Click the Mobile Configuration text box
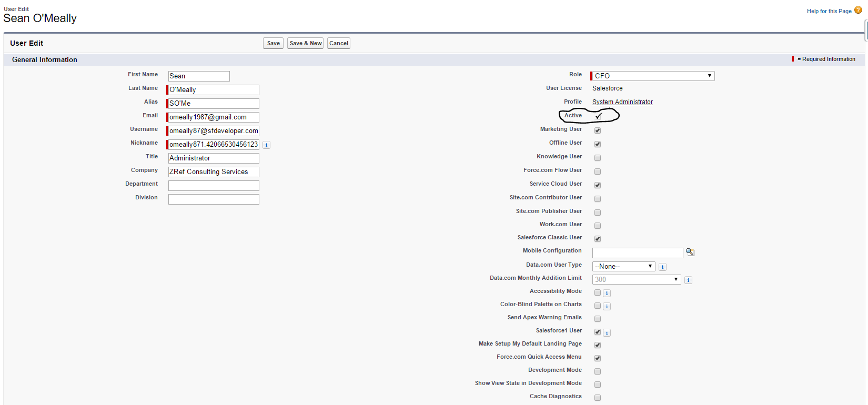Image resolution: width=868 pixels, height=405 pixels. (x=638, y=253)
